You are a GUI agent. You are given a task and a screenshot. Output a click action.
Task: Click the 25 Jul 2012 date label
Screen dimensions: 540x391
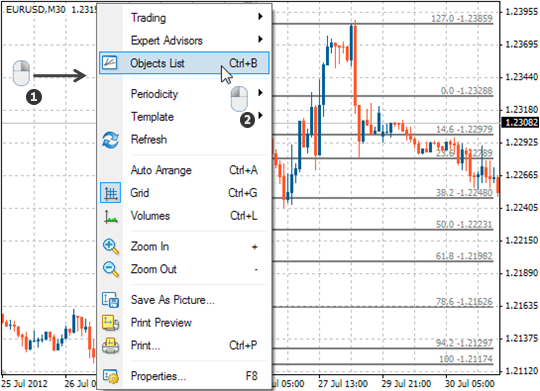(24, 383)
